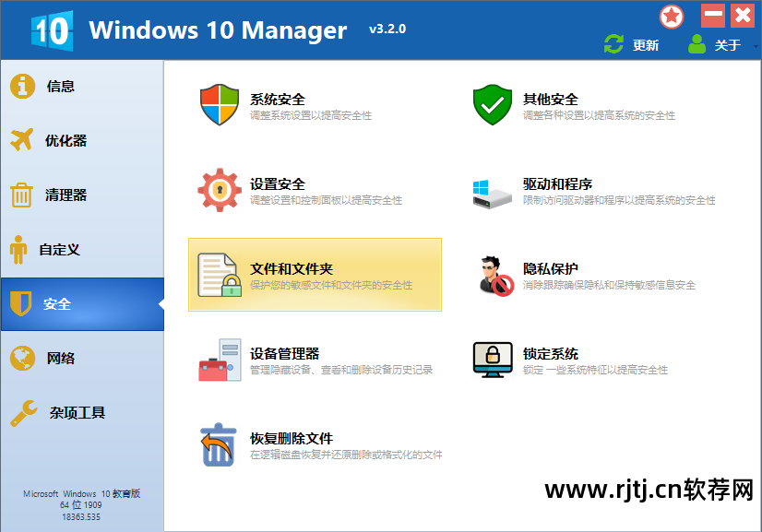Image resolution: width=762 pixels, height=532 pixels.
Task: Click description 保护您的敏感文件和文件夹的安全性
Action: 331,285
